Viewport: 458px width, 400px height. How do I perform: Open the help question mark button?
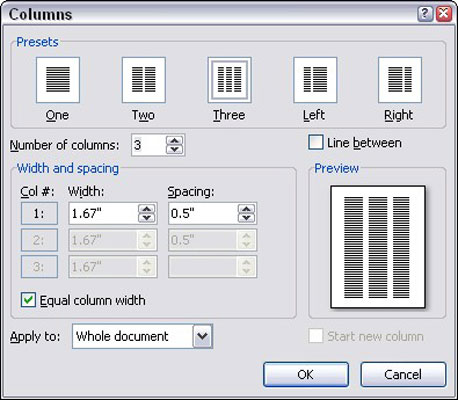tap(425, 14)
